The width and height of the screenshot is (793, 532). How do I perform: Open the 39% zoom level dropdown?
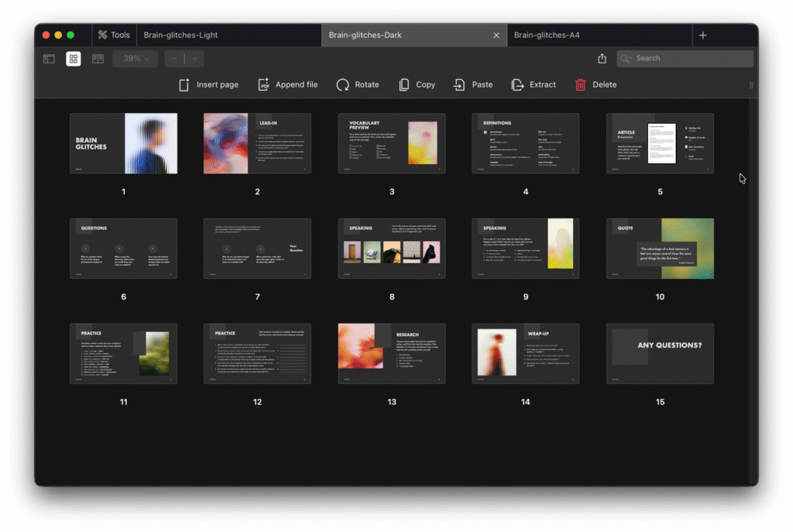tap(136, 59)
